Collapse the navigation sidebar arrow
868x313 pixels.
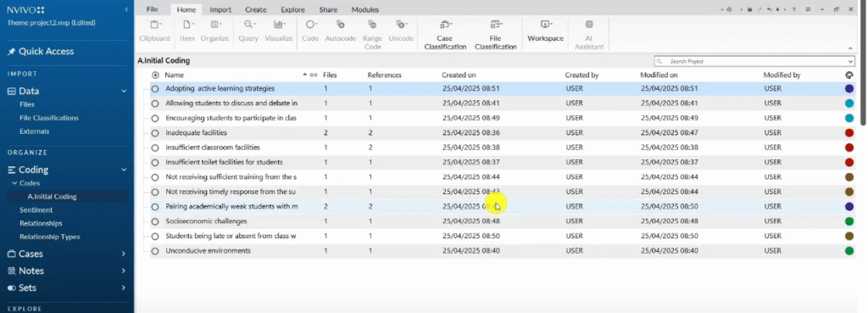click(126, 9)
